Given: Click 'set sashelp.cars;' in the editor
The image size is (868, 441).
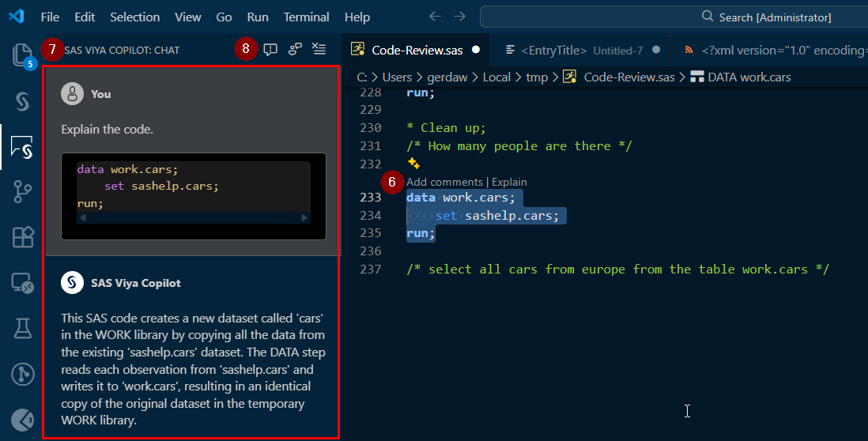Looking at the screenshot, I should [497, 216].
